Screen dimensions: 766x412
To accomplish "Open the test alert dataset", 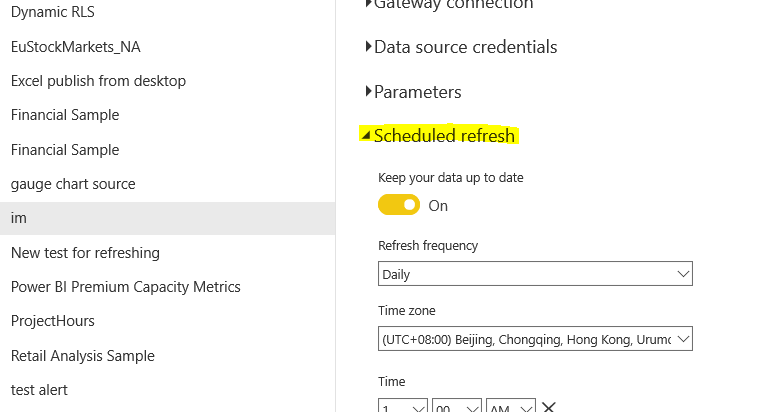I will [39, 390].
